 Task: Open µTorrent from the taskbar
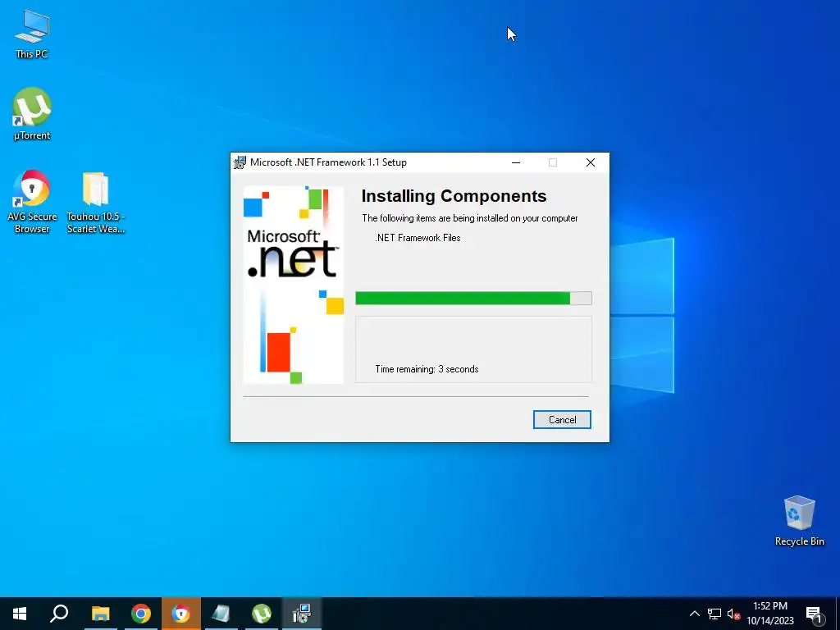tap(262, 614)
